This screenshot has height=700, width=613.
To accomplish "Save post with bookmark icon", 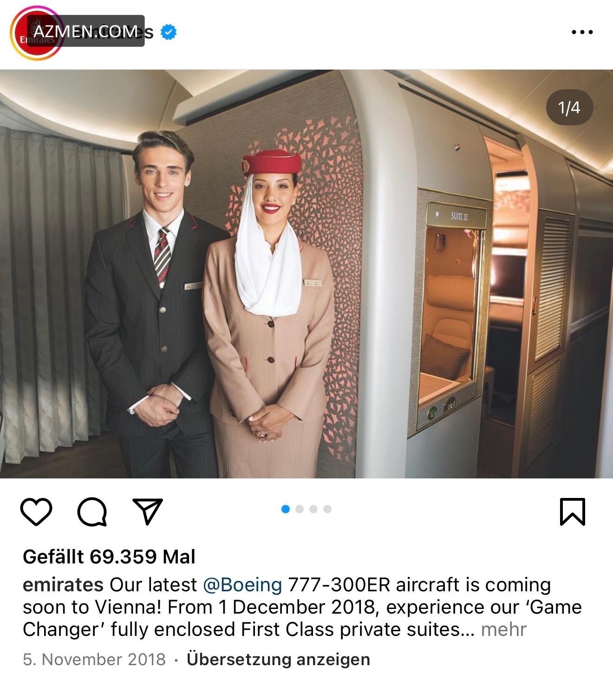I will tap(573, 512).
